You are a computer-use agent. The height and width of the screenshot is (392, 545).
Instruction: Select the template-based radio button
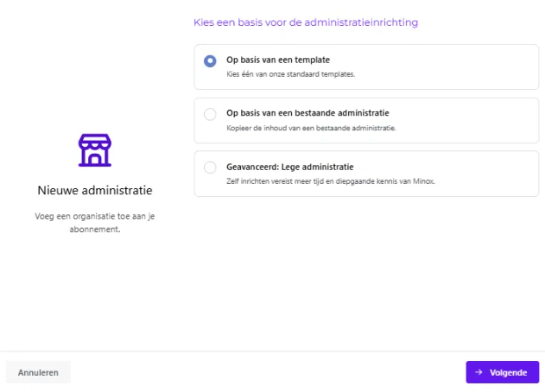tap(210, 60)
